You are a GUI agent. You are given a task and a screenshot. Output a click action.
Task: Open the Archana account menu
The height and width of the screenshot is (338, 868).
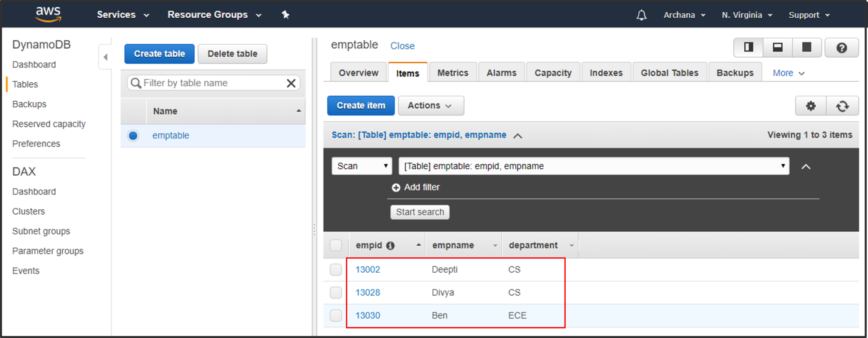tap(684, 15)
